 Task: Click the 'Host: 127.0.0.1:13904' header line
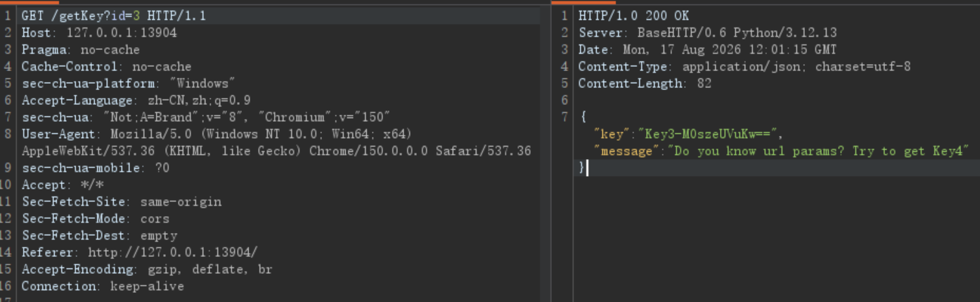[x=99, y=32]
